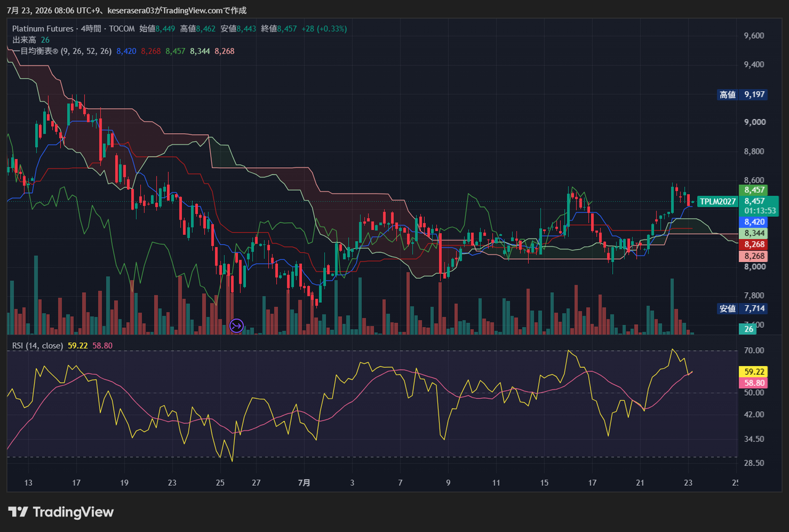Image resolution: width=789 pixels, height=532 pixels.
Task: Click the 27 date label on the time axis
Action: click(x=256, y=483)
